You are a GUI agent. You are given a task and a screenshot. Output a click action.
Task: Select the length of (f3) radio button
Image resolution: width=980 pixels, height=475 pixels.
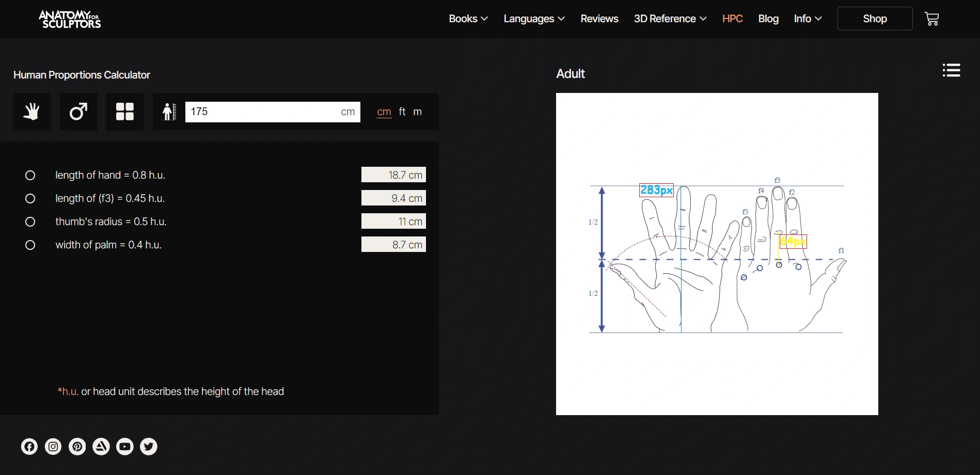pyautogui.click(x=30, y=199)
